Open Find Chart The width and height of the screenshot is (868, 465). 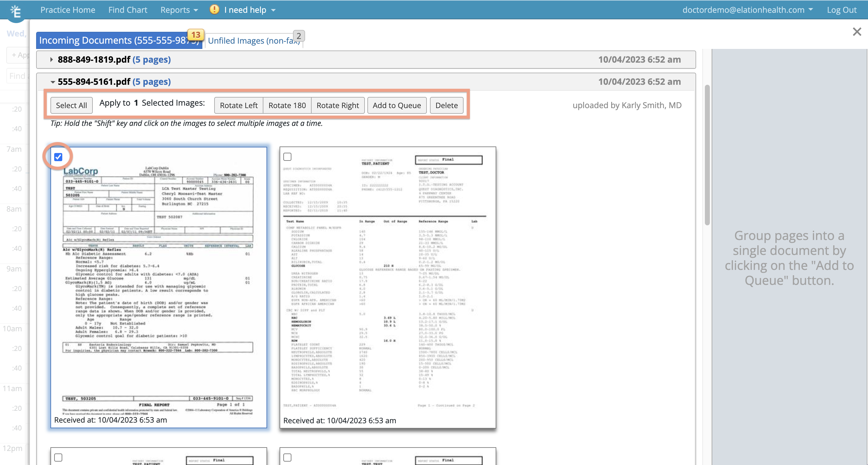(128, 10)
